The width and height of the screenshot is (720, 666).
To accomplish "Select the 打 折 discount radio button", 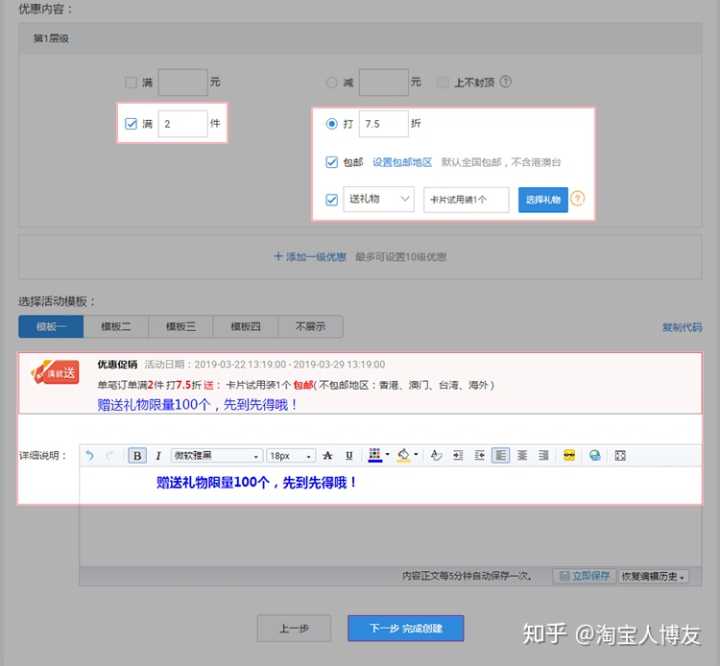I will pos(332,125).
